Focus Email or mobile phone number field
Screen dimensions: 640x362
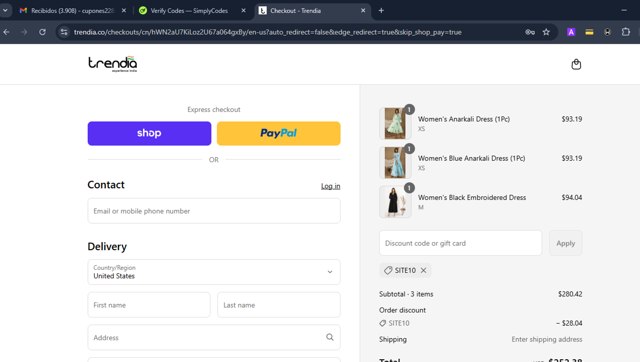pos(214,211)
